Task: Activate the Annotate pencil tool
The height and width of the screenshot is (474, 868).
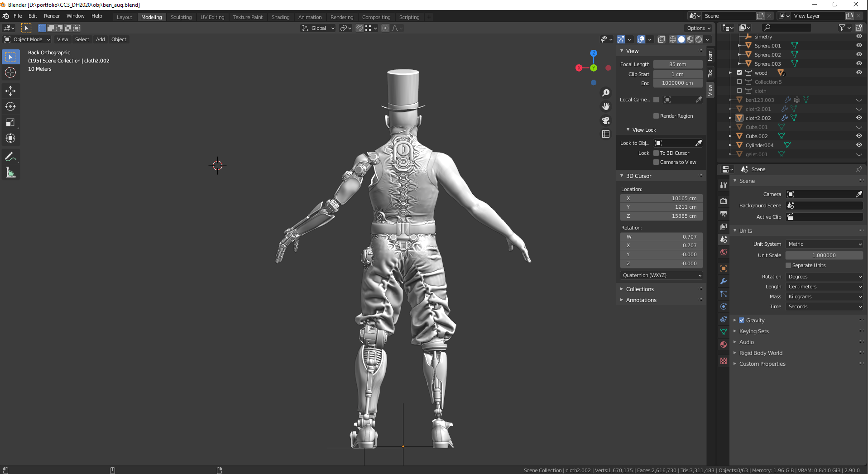Action: (x=10, y=157)
